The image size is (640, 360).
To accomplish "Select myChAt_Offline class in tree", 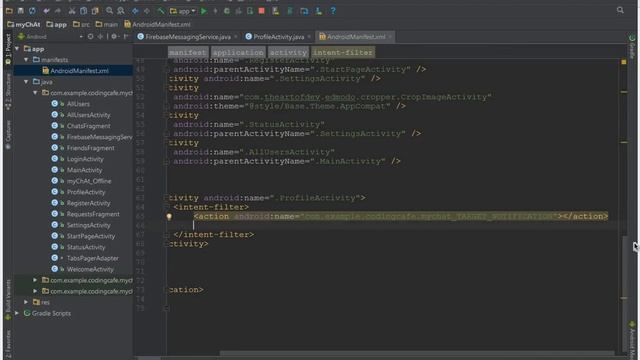I will [x=89, y=181].
